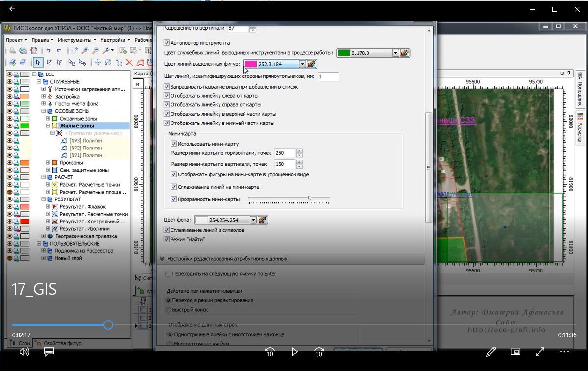
Task: Click the red X delete tool icon
Action: 129,62
